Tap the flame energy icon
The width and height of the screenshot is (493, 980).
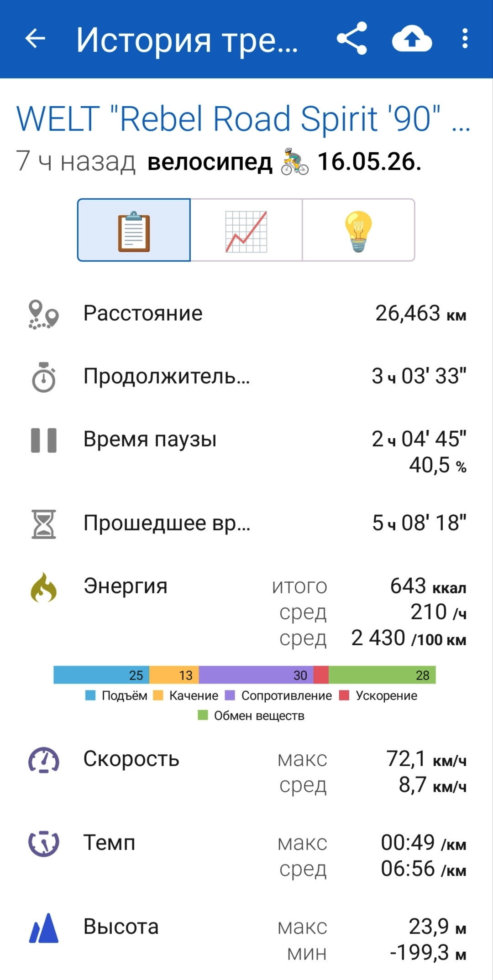43,587
